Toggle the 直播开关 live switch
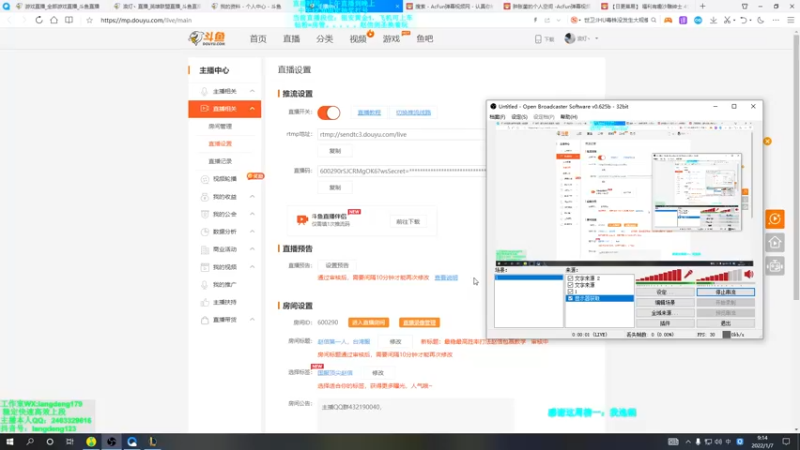The height and width of the screenshot is (450, 800). [x=329, y=113]
